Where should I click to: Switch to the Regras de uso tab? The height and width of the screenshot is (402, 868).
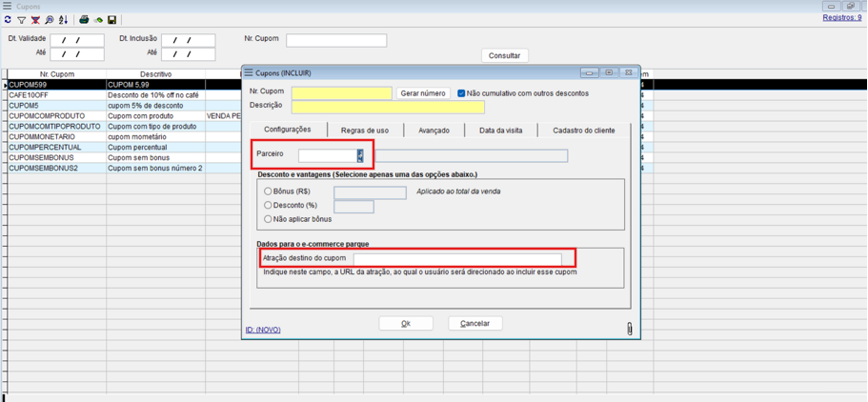(x=365, y=131)
